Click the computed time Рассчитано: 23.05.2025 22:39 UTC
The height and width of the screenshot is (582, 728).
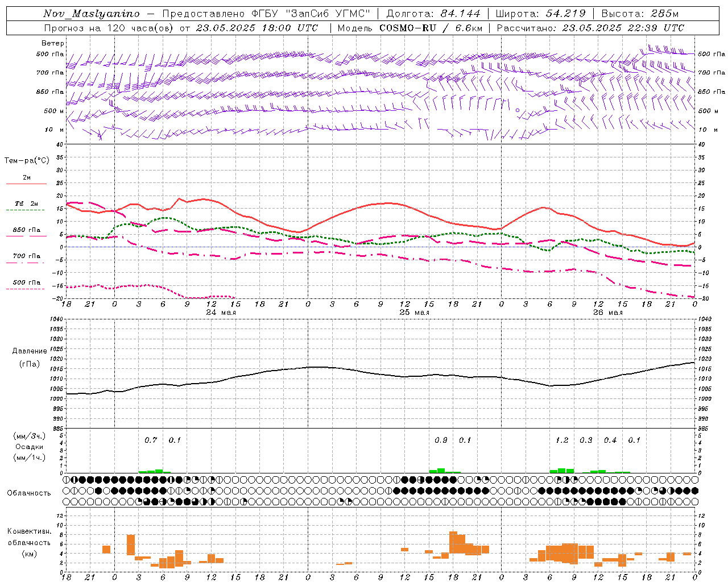tap(590, 28)
